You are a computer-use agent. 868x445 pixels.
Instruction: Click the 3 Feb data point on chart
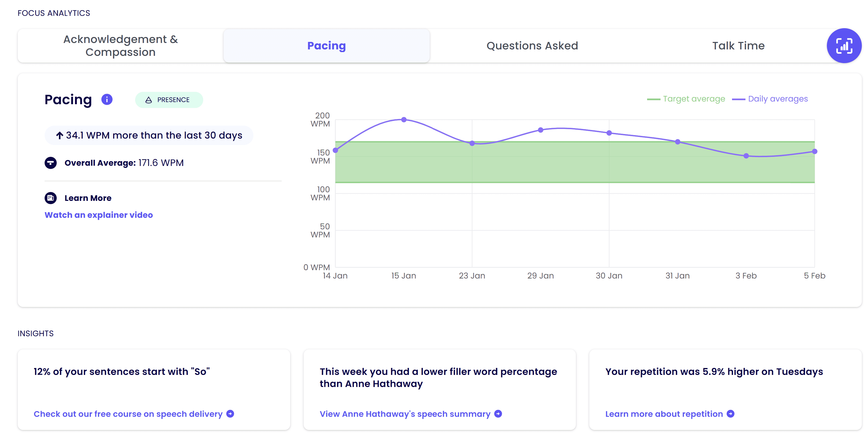click(x=746, y=156)
